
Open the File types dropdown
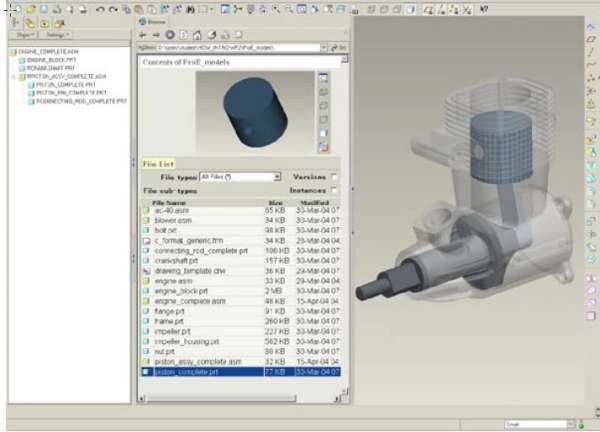(277, 177)
